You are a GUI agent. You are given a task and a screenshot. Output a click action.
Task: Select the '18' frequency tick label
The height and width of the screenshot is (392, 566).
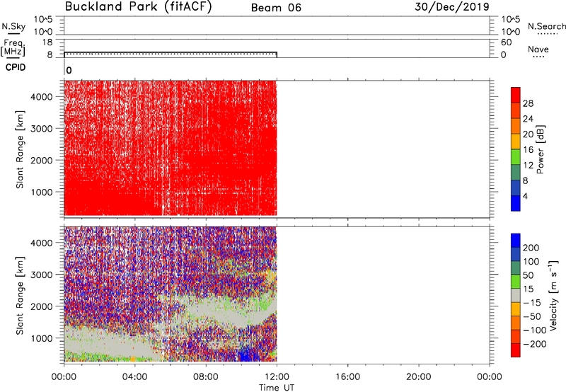click(47, 42)
